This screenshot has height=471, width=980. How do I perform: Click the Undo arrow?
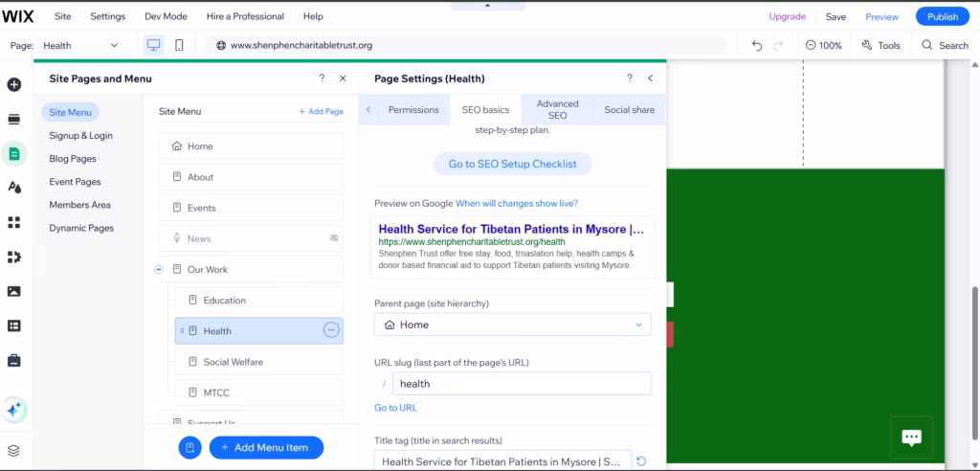[x=757, y=45]
